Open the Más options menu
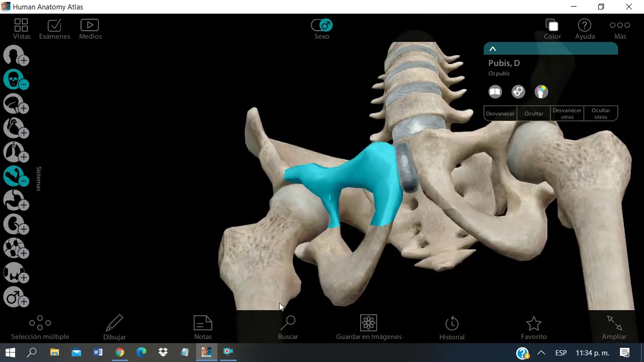 [620, 29]
